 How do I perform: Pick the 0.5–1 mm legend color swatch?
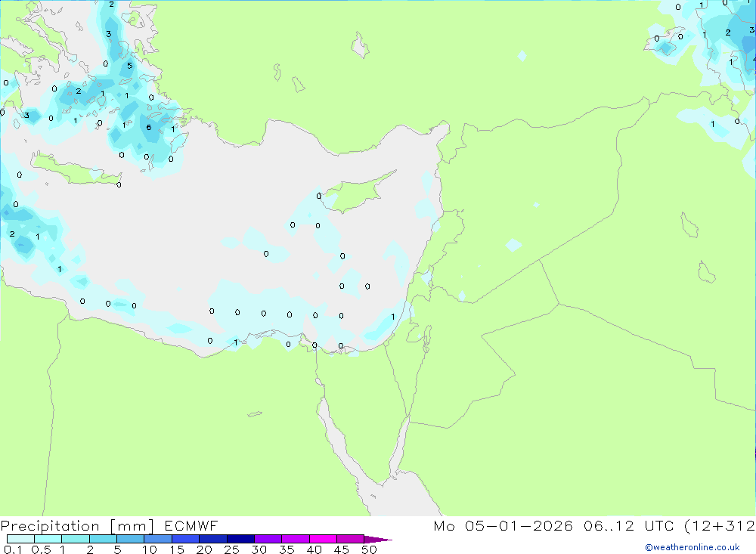pos(48,539)
